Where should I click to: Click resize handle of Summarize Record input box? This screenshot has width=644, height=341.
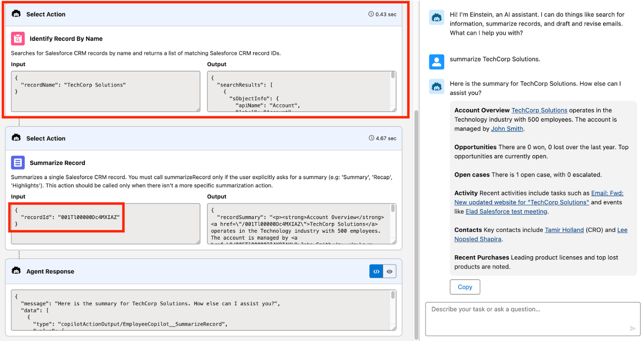tap(198, 242)
